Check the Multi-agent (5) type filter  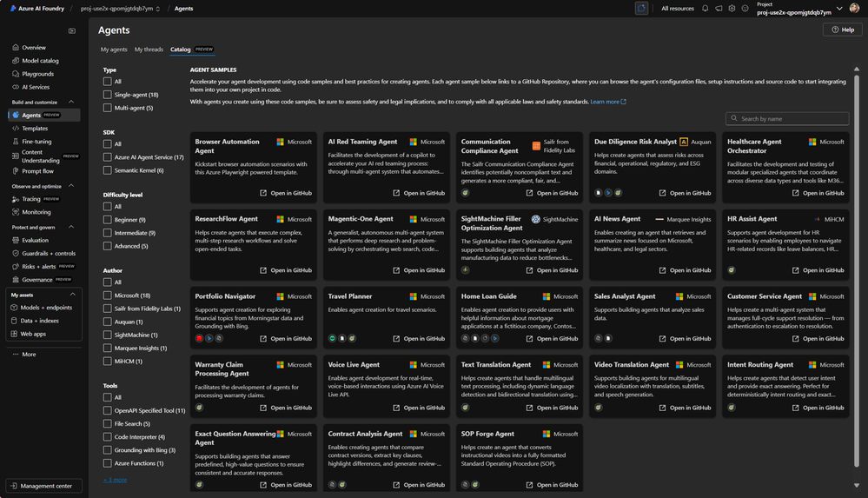point(108,108)
